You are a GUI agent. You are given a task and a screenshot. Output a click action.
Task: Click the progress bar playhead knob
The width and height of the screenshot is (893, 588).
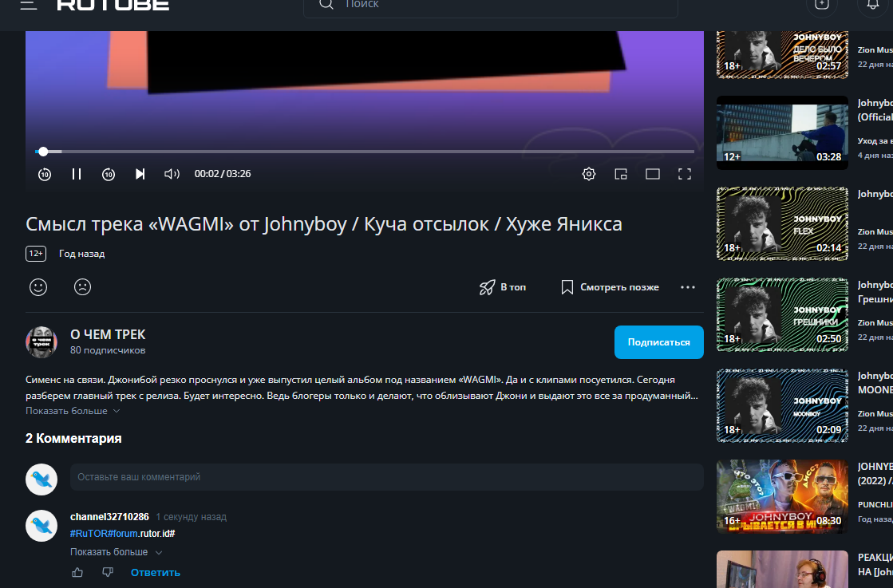43,152
